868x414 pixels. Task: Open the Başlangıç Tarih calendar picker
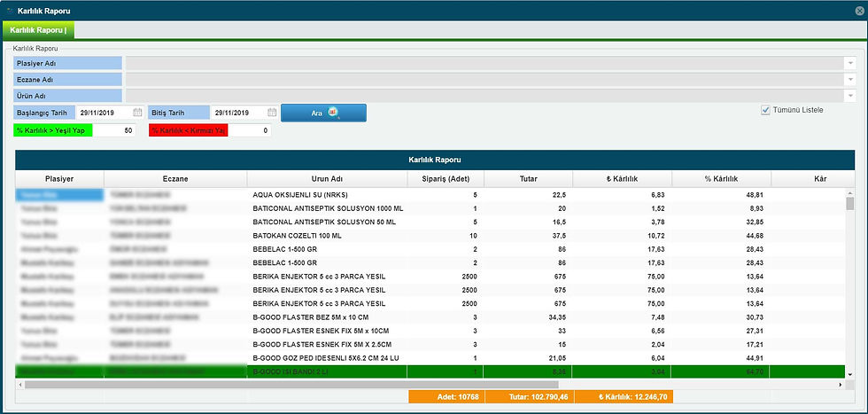(137, 113)
